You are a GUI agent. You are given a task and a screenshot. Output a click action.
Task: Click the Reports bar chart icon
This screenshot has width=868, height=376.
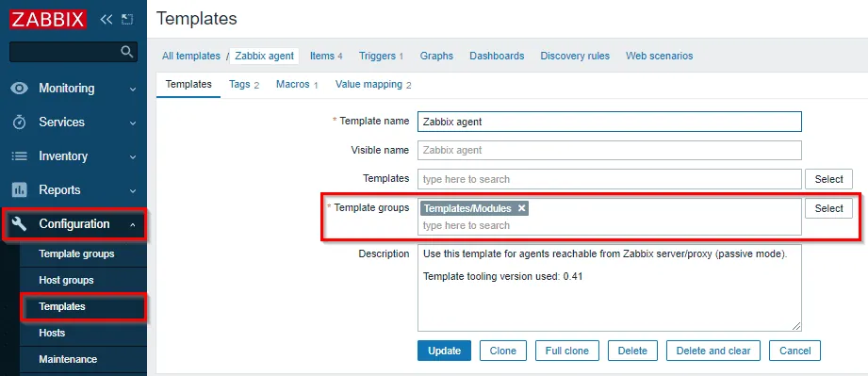tap(20, 190)
